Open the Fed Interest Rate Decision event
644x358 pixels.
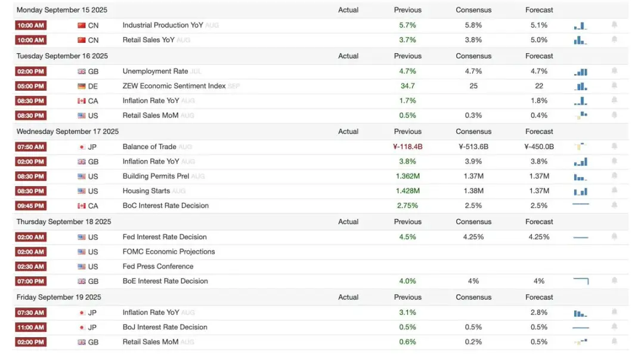[165, 237]
